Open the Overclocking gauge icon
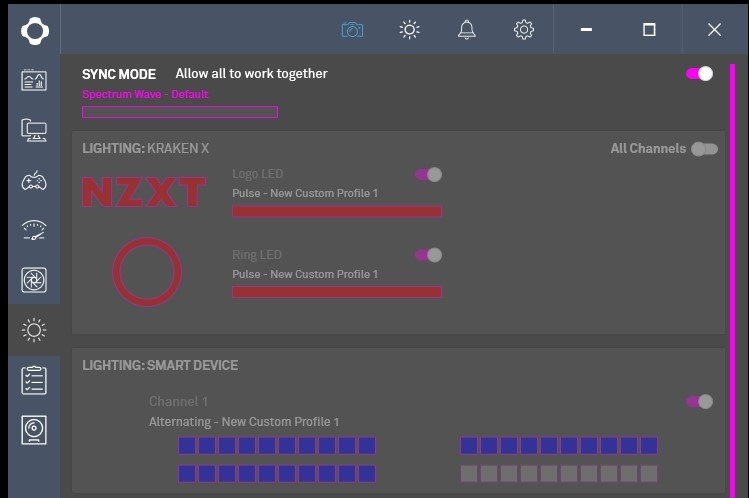 coord(34,230)
